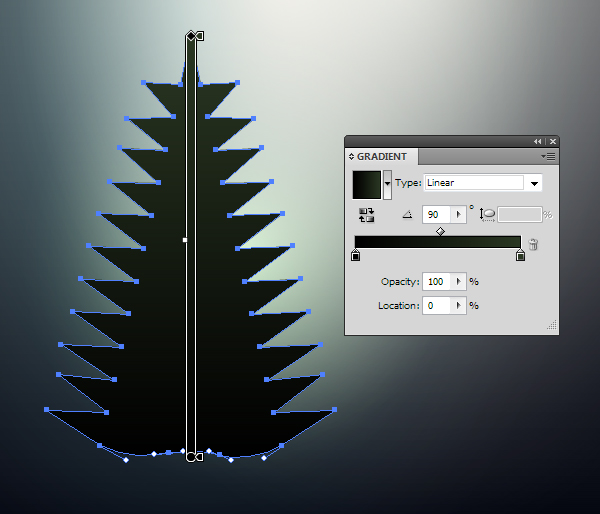The width and height of the screenshot is (600, 514).
Task: Collapse the panel with double-arrow icon
Action: coord(538,142)
